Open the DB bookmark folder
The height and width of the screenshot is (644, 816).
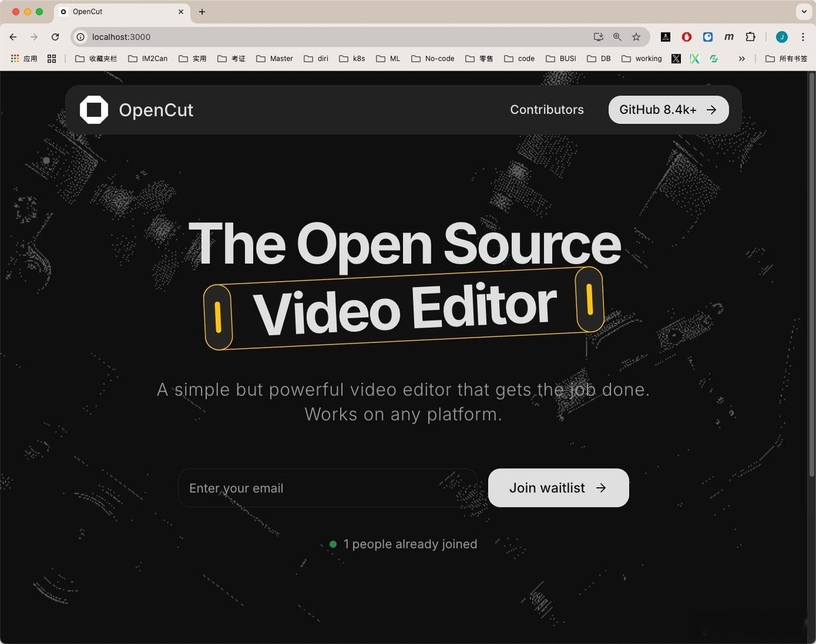coord(599,59)
